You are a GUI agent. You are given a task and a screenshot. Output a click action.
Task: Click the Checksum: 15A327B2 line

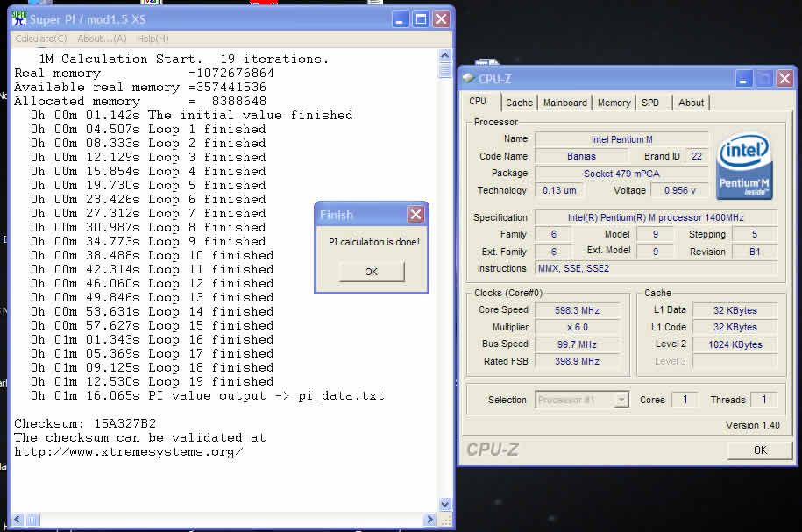85,423
